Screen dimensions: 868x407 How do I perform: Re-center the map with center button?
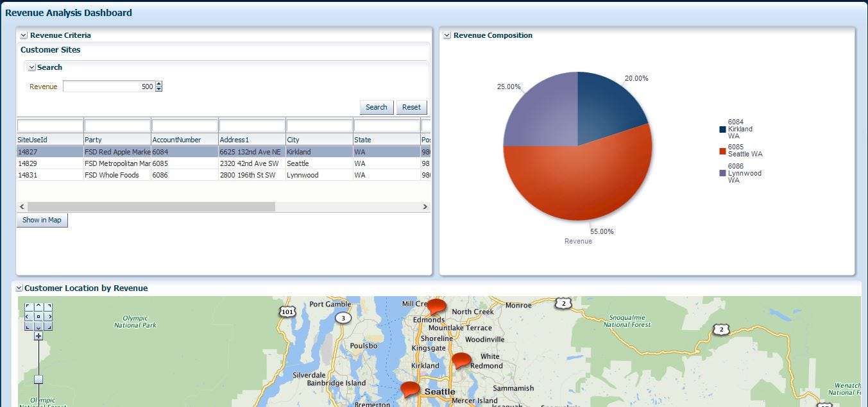click(x=38, y=317)
